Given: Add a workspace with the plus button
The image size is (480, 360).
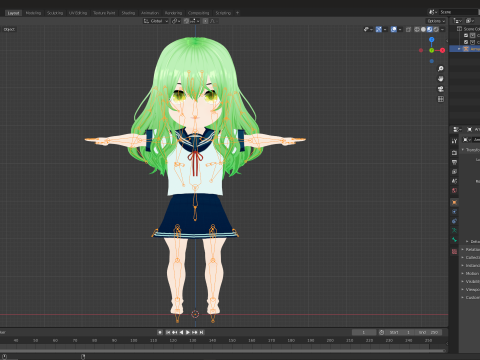Looking at the screenshot, I should tap(238, 13).
